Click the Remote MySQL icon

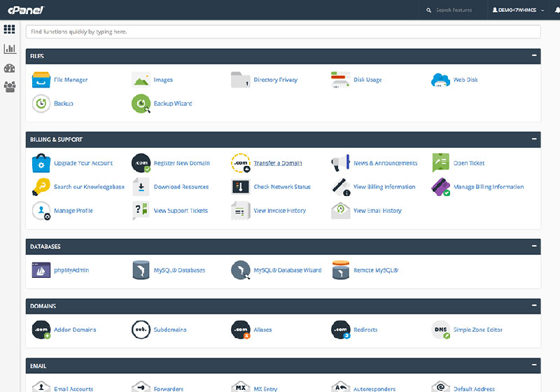tap(340, 270)
